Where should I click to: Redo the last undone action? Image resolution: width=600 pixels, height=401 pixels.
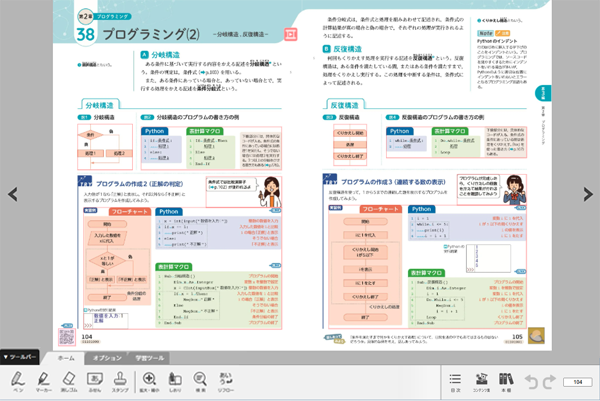coord(549,381)
